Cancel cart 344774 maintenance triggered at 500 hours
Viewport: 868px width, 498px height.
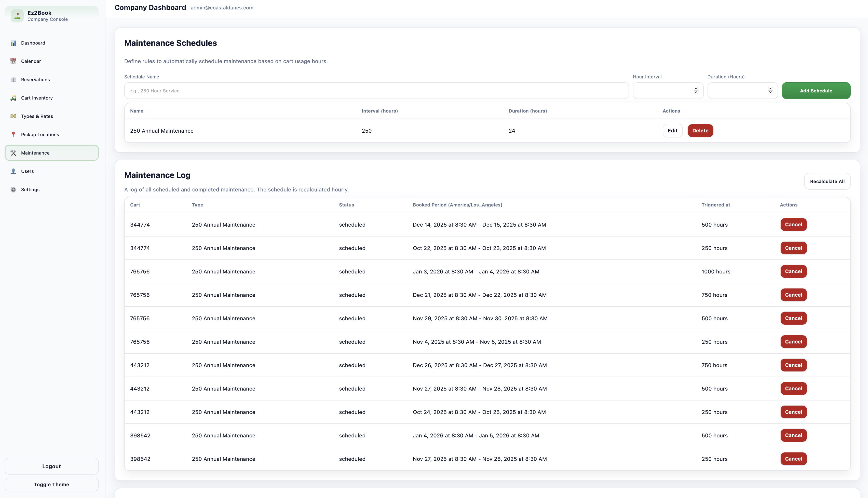[x=793, y=225]
